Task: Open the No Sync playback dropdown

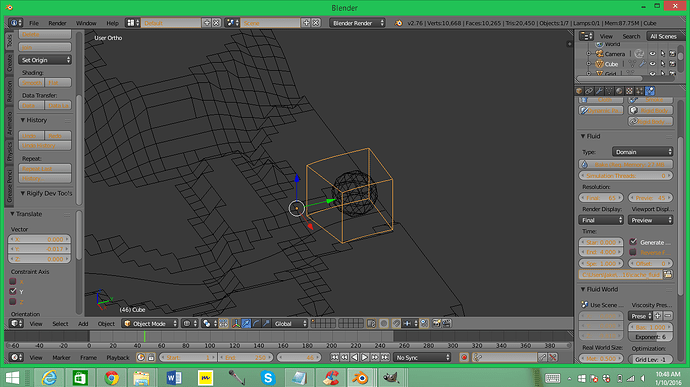Action: coord(423,358)
